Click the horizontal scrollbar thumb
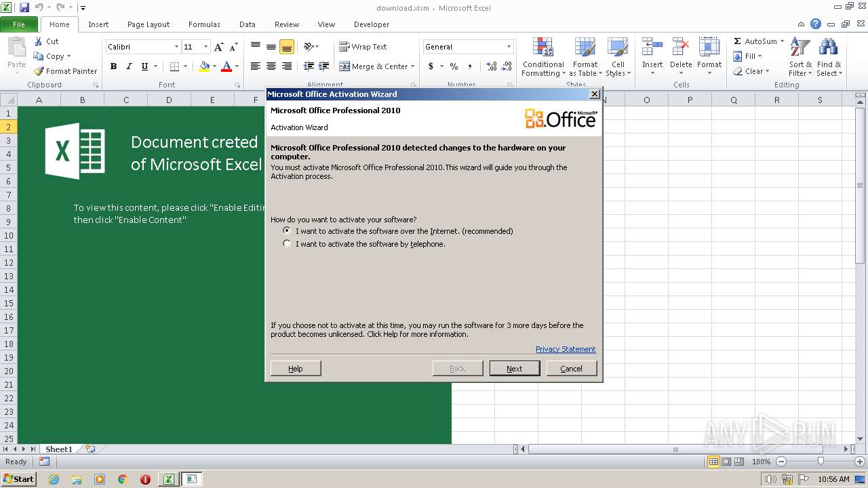This screenshot has height=488, width=868. click(x=675, y=449)
